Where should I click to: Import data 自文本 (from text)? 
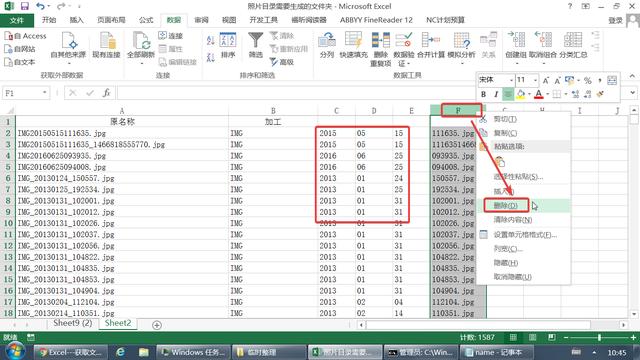[20, 62]
